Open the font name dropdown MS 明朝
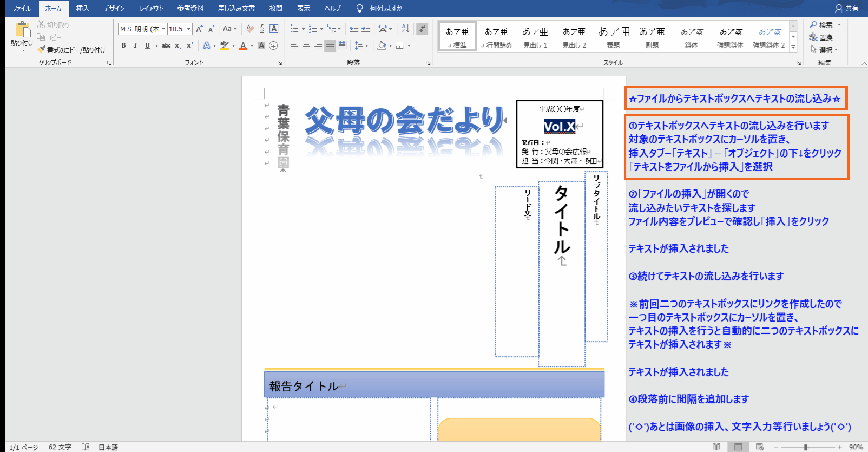Image resolution: width=868 pixels, height=452 pixels. (x=163, y=29)
